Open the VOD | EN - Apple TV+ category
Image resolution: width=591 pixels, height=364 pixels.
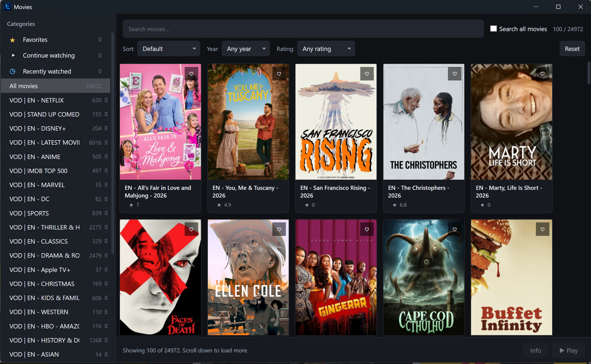pyautogui.click(x=55, y=269)
